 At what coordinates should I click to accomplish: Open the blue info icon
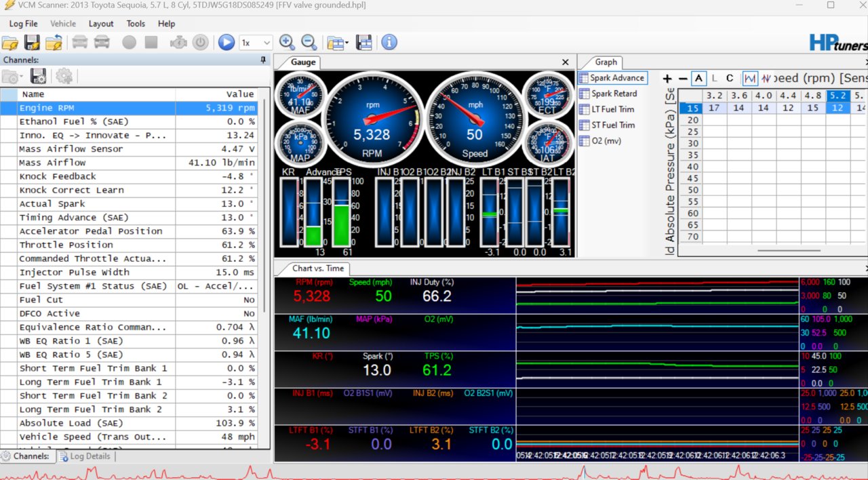389,42
